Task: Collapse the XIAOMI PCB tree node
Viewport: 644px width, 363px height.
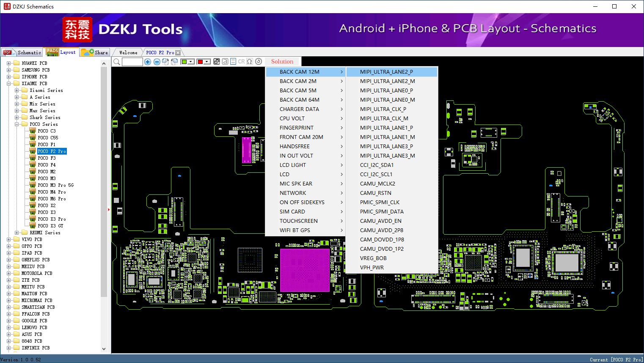Action: [9, 83]
